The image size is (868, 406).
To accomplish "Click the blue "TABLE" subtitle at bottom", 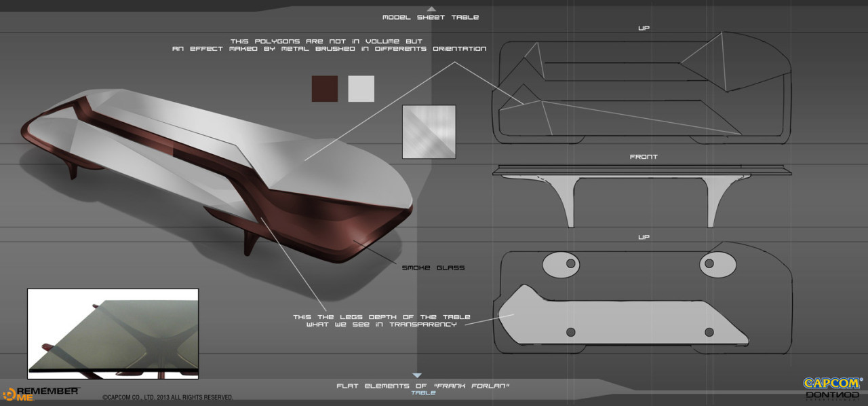I will pos(422,393).
